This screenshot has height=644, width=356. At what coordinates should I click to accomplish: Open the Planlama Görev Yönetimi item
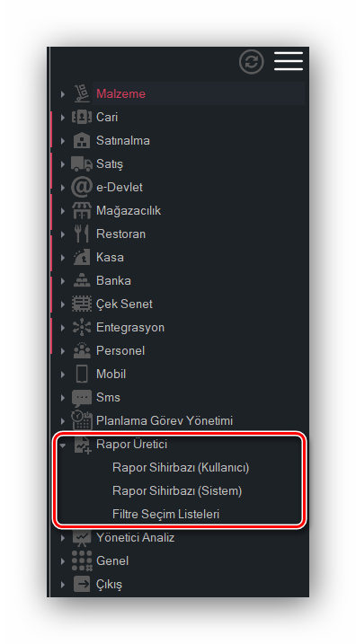[x=165, y=421]
